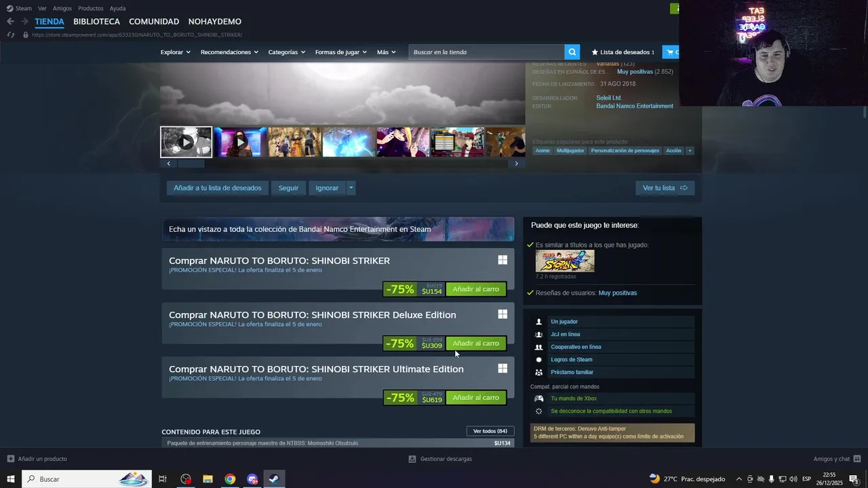Open the notification center icon
Screen dimensions: 868x488
(x=854, y=479)
